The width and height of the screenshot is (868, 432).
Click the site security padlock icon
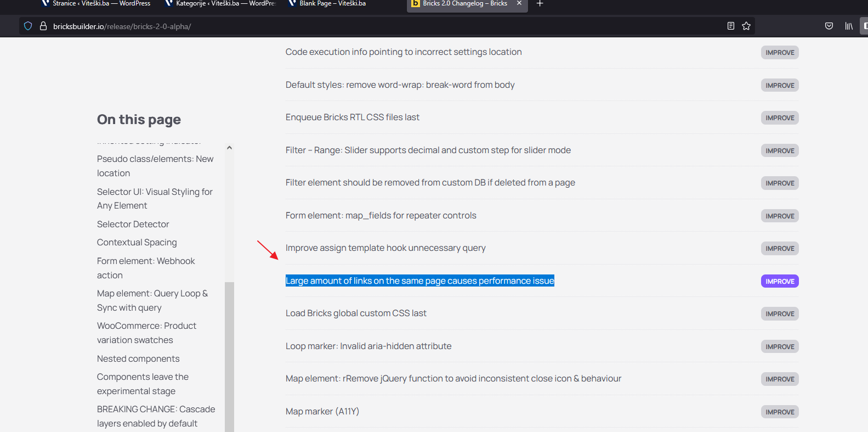tap(43, 26)
